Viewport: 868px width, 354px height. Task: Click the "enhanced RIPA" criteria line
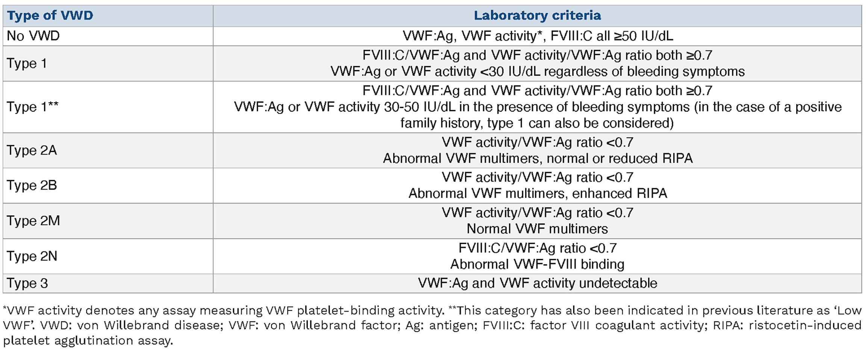537,193
